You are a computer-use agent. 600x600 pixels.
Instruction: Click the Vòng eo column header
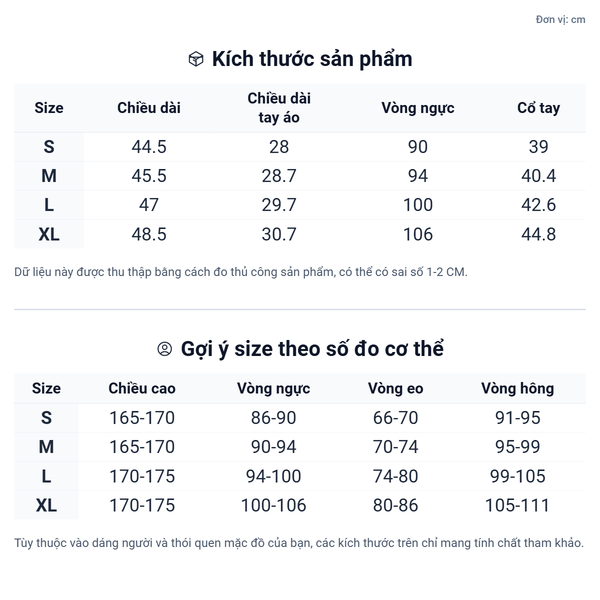click(396, 388)
